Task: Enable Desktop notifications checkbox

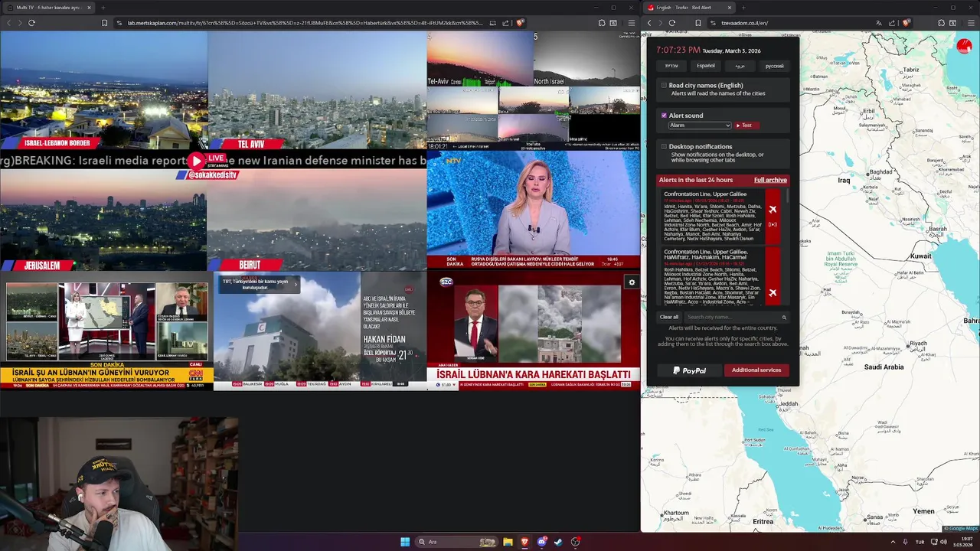Action: coord(664,146)
